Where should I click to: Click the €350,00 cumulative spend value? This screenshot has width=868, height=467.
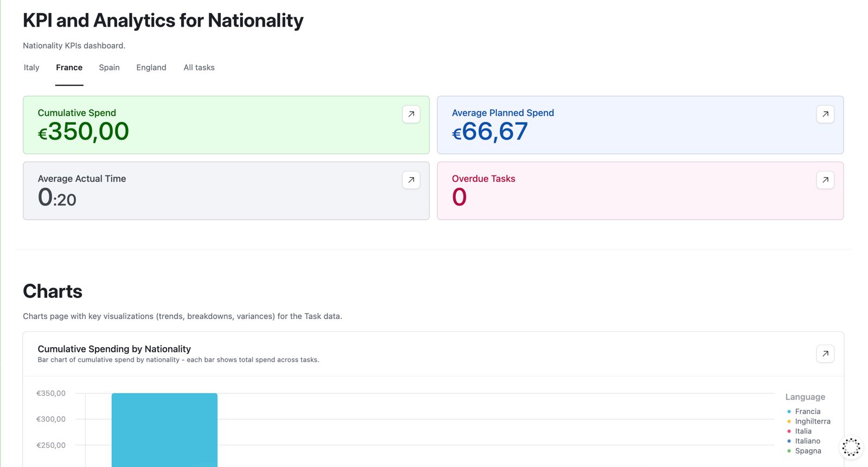[83, 132]
